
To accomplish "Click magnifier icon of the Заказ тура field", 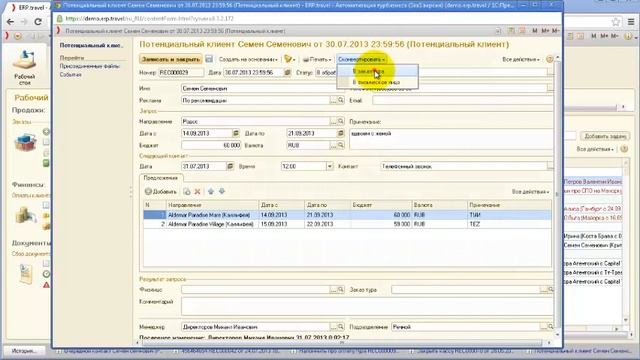I will point(551,289).
